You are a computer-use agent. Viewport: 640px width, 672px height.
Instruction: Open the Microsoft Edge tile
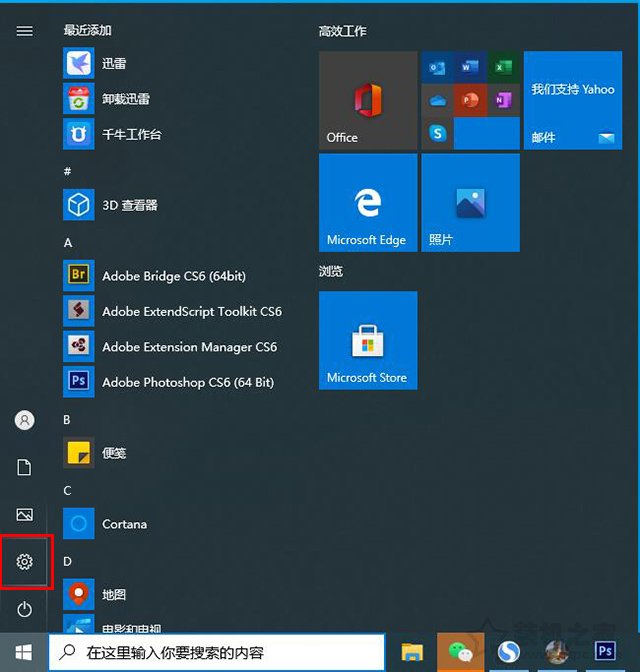367,202
